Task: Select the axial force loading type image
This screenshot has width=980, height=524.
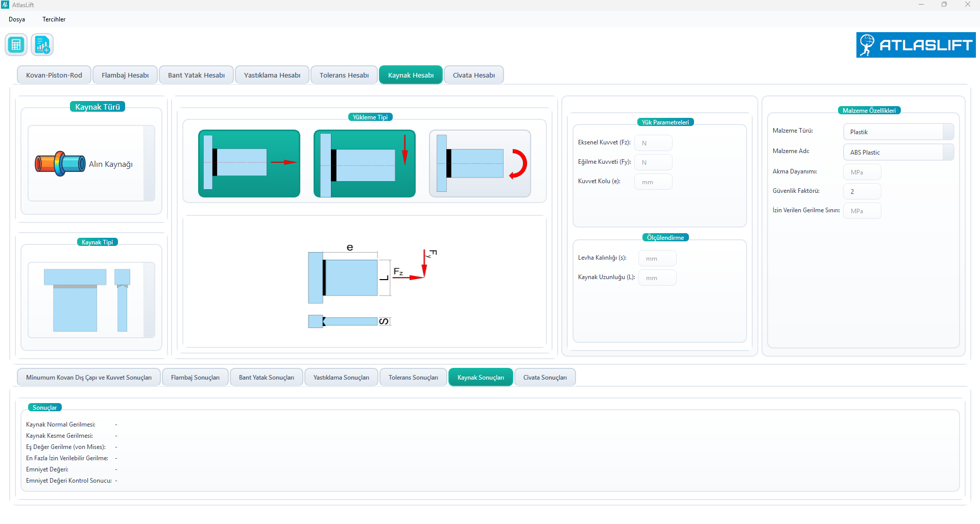Action: 249,163
